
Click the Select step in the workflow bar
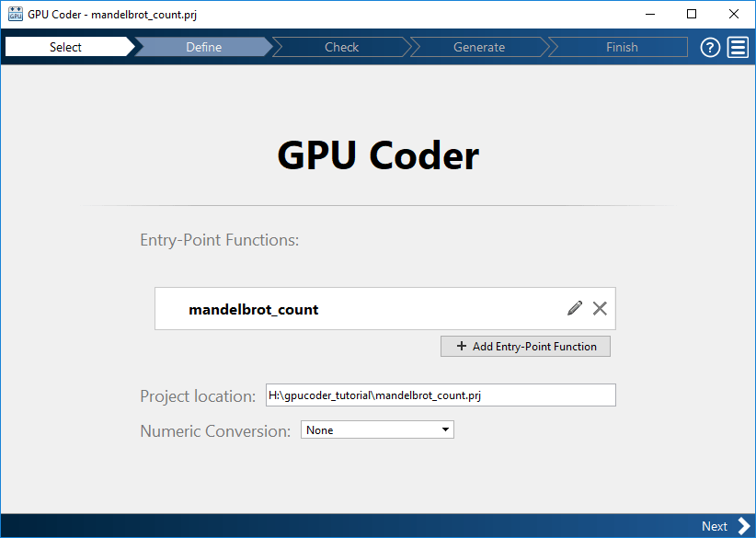65,47
